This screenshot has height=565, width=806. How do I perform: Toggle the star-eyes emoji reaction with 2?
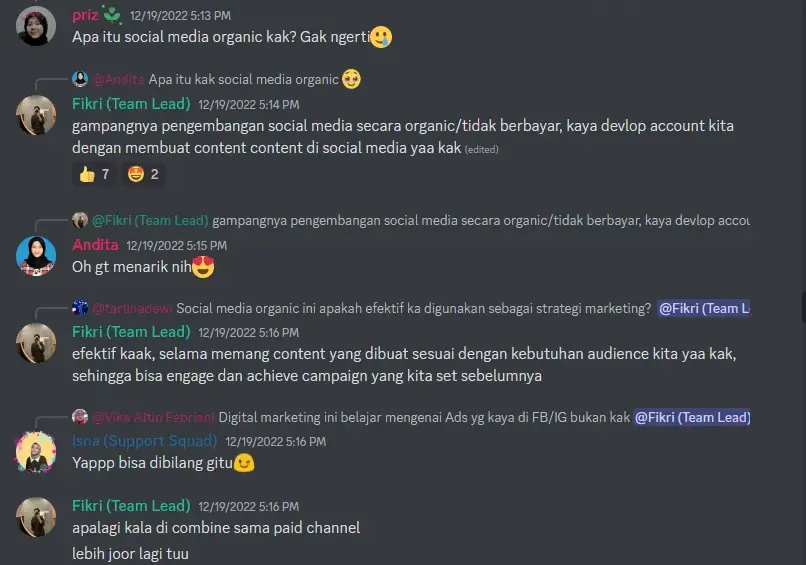(143, 174)
